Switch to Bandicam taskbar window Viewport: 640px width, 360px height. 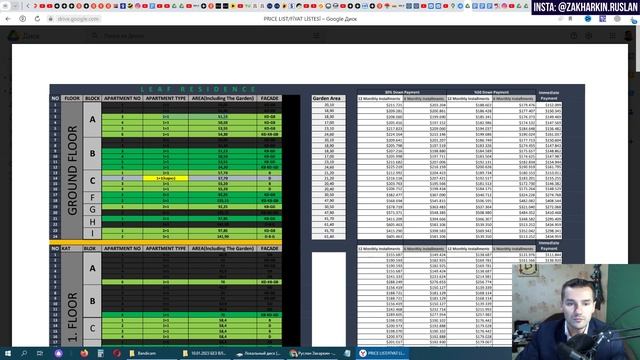tap(151, 353)
